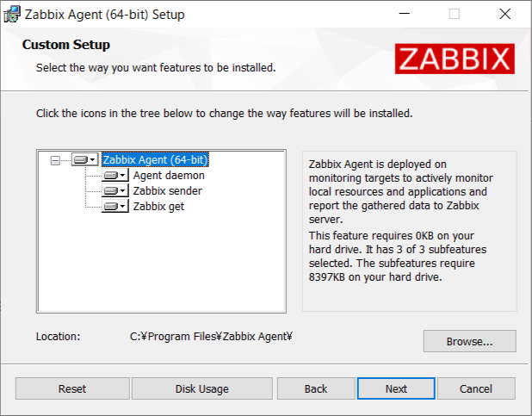The width and height of the screenshot is (532, 416).
Task: Click the red ZABBIX logo
Action: point(455,59)
